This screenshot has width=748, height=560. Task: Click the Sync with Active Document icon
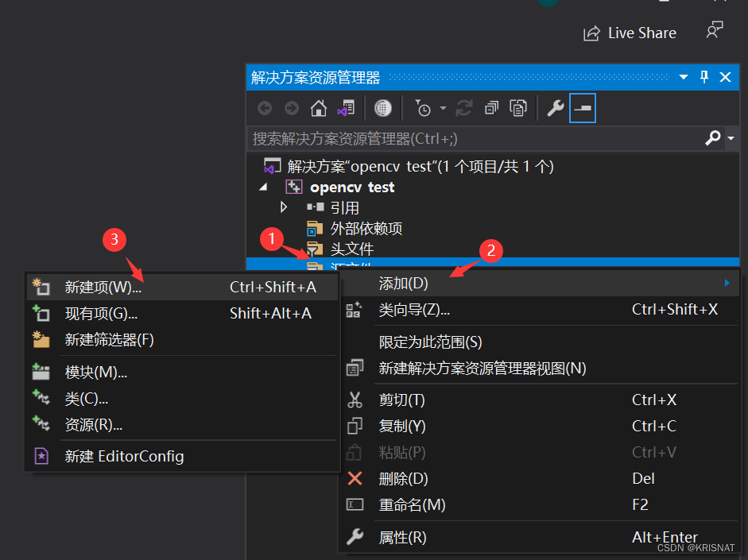[x=346, y=108]
